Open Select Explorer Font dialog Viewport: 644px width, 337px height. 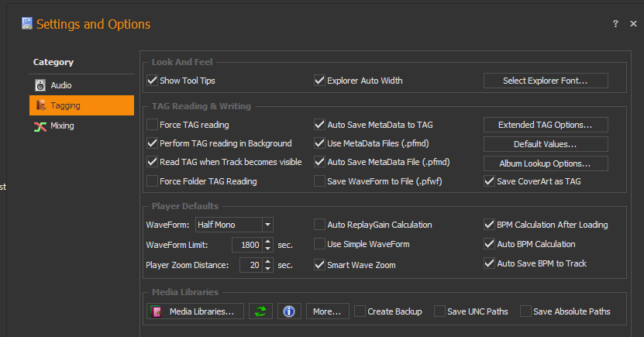[x=546, y=81]
